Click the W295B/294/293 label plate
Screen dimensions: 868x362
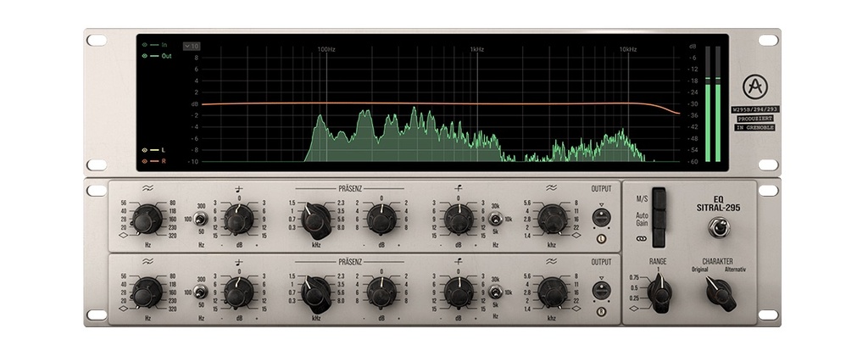point(755,109)
